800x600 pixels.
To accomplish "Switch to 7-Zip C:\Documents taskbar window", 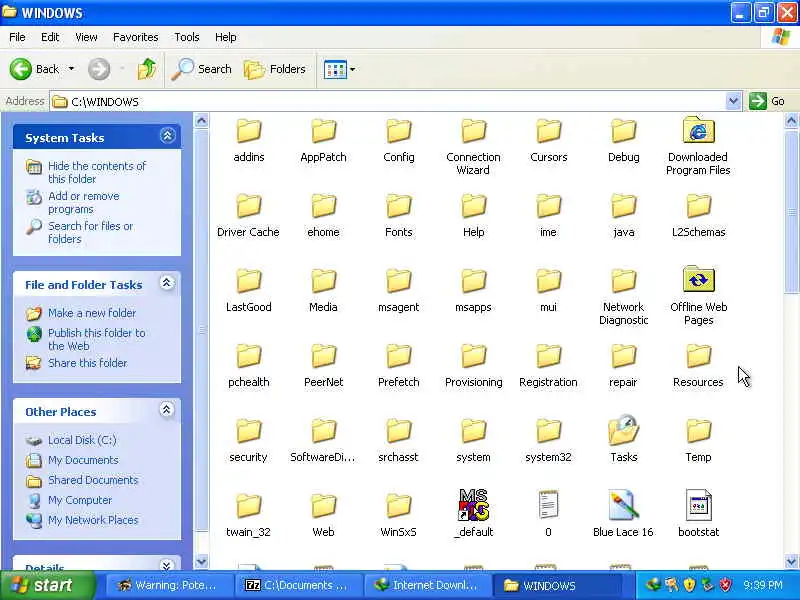I will click(x=298, y=585).
